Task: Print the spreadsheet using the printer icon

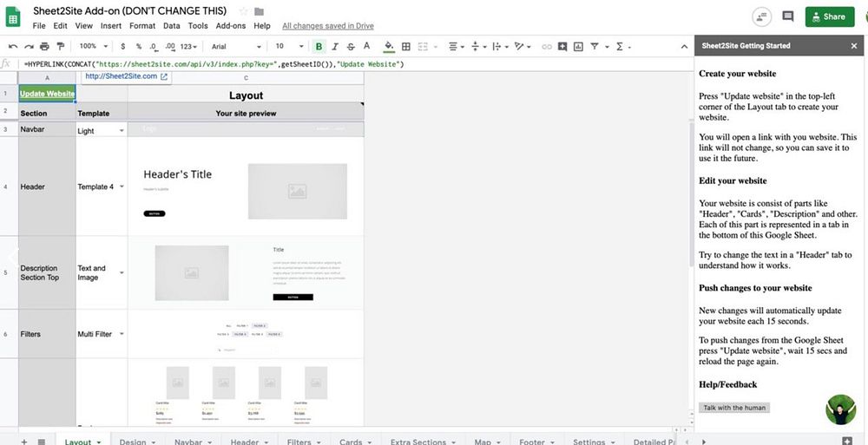Action: tap(44, 47)
